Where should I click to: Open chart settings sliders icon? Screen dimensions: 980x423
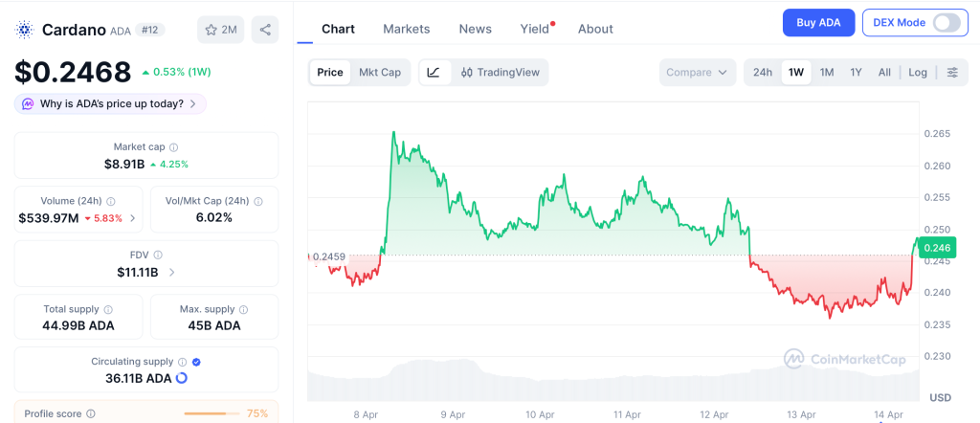[951, 72]
